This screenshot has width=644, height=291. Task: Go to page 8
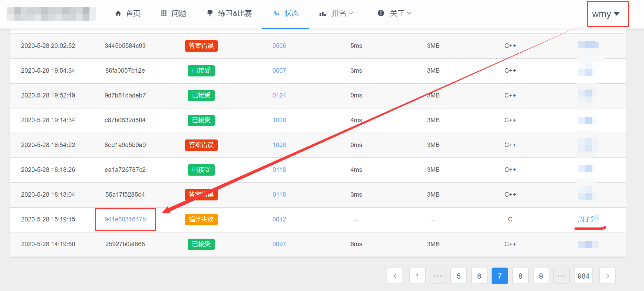[x=520, y=276]
